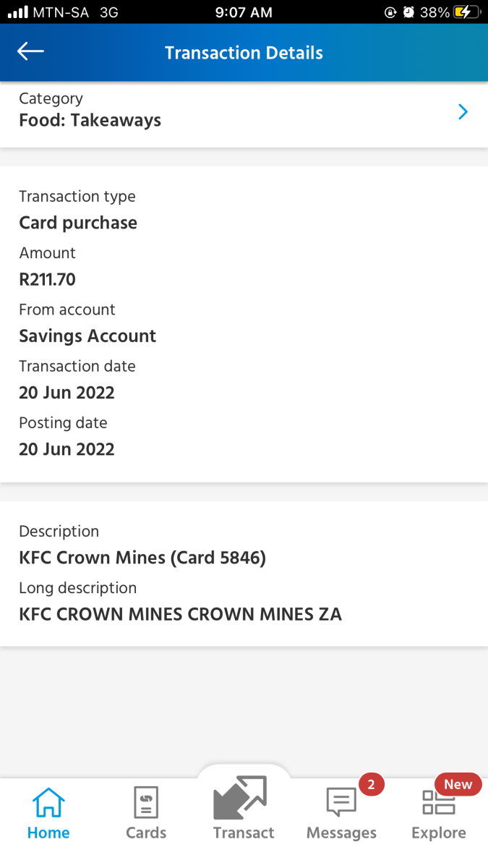Screen dimensions: 488x868
Task: Tap the New badge on Explore
Action: coord(458,784)
